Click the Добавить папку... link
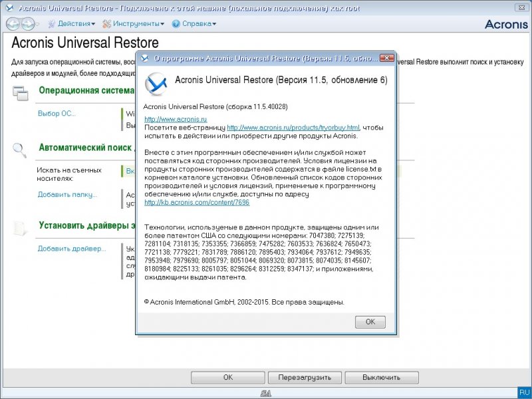 (x=67, y=195)
